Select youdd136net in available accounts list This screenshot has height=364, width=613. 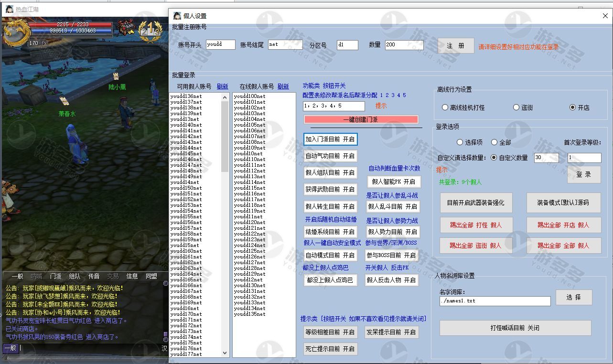tap(186, 96)
